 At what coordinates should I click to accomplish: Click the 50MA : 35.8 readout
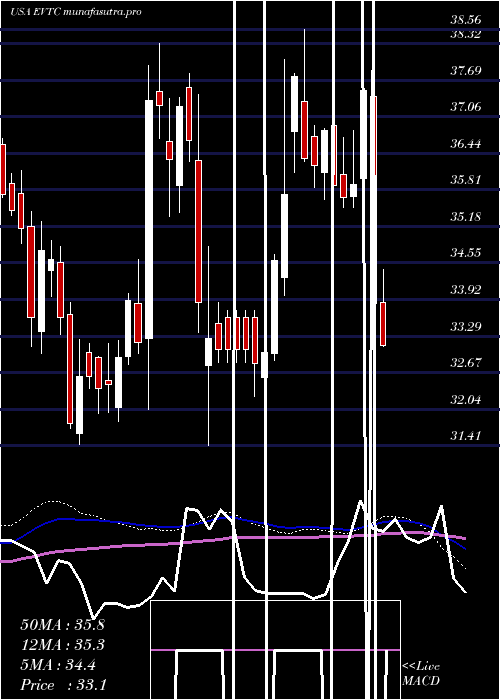click(x=62, y=625)
